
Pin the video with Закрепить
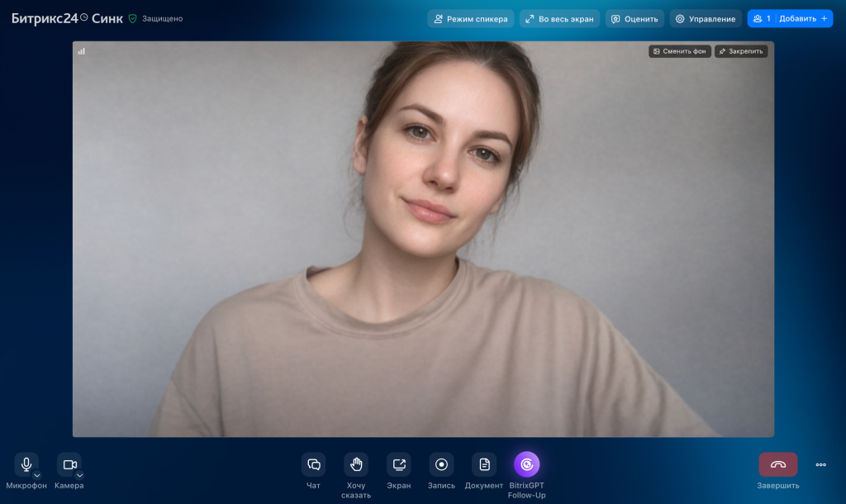[x=740, y=50]
